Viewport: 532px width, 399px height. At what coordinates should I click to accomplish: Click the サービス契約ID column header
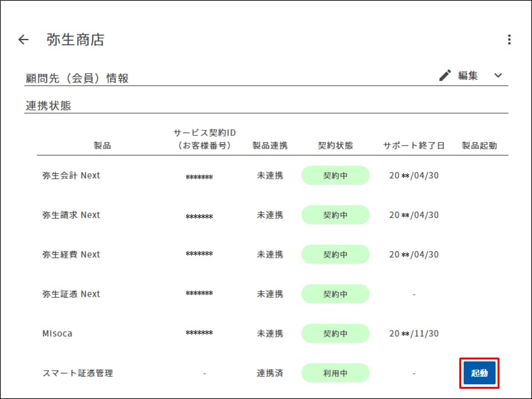tap(205, 139)
